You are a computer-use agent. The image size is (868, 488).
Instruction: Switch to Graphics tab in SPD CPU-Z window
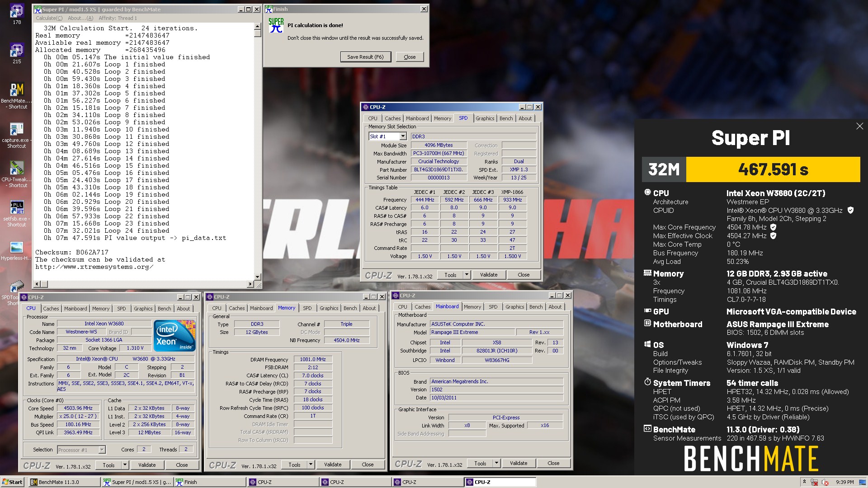tap(485, 118)
